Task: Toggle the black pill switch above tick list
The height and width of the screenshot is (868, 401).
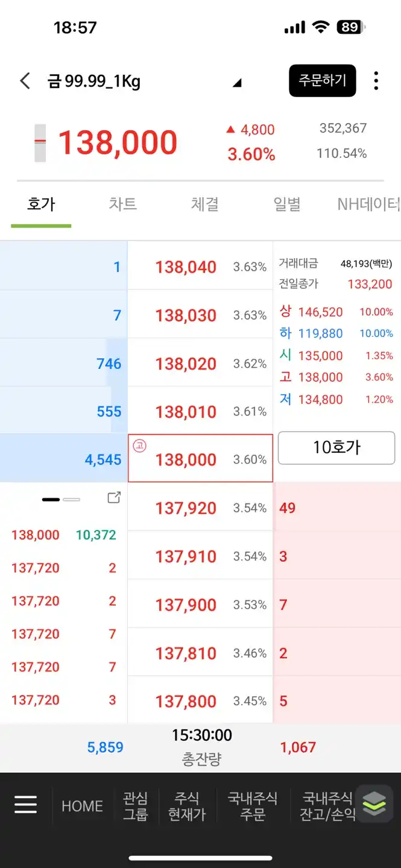Action: 52,498
